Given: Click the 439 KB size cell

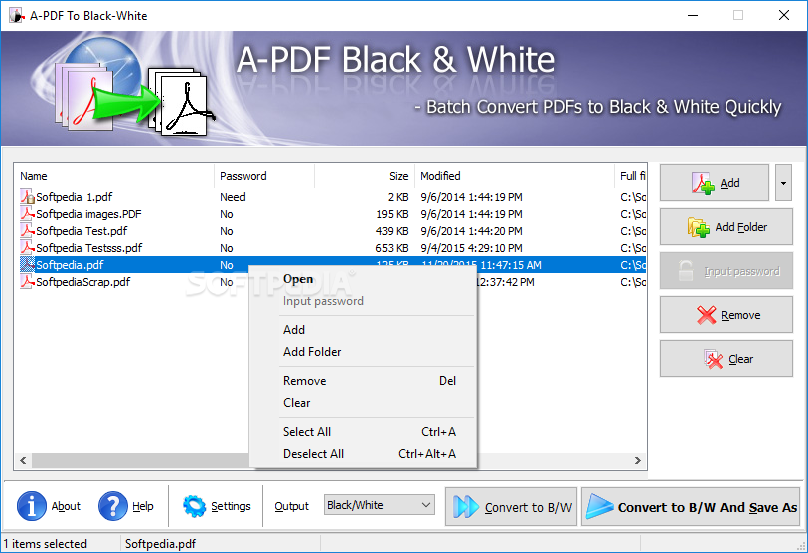Looking at the screenshot, I should tap(393, 231).
